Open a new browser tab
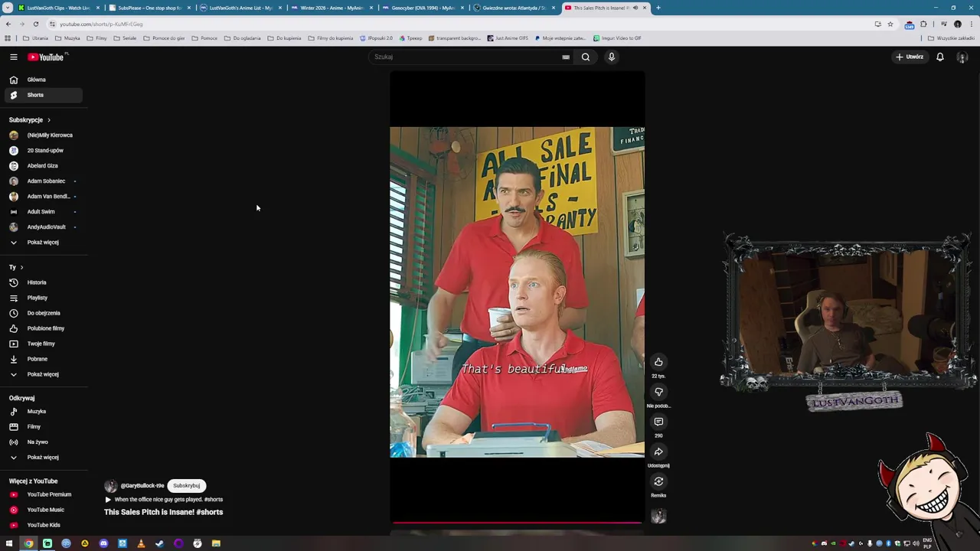The image size is (980, 551). point(658,8)
